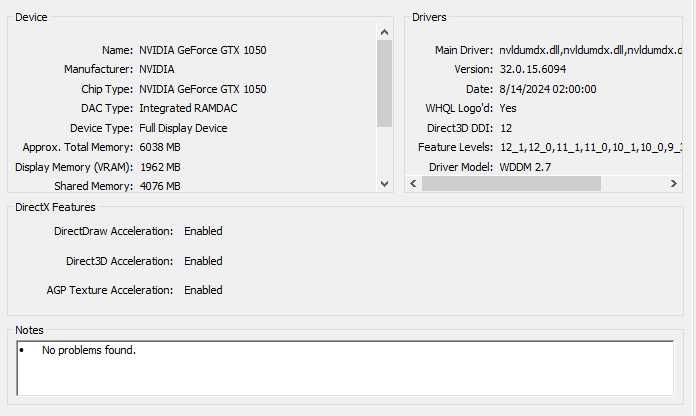This screenshot has height=416, width=696.
Task: Click the 'Device Type:' label
Action: tap(101, 128)
